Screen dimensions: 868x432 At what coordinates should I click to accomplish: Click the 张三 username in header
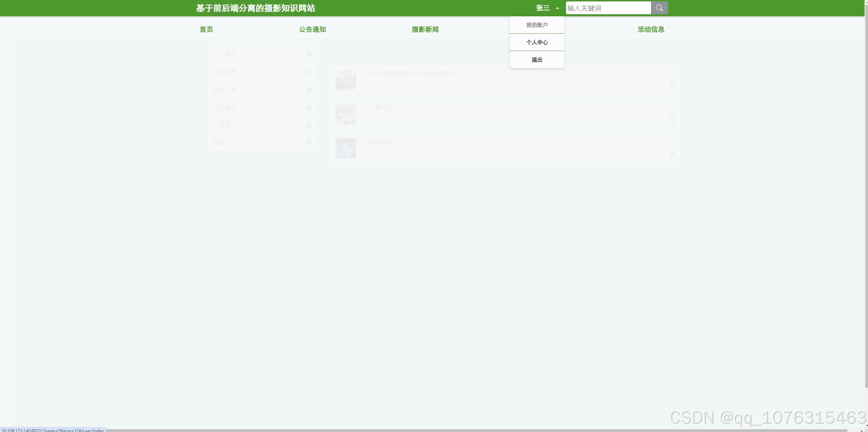[x=543, y=8]
